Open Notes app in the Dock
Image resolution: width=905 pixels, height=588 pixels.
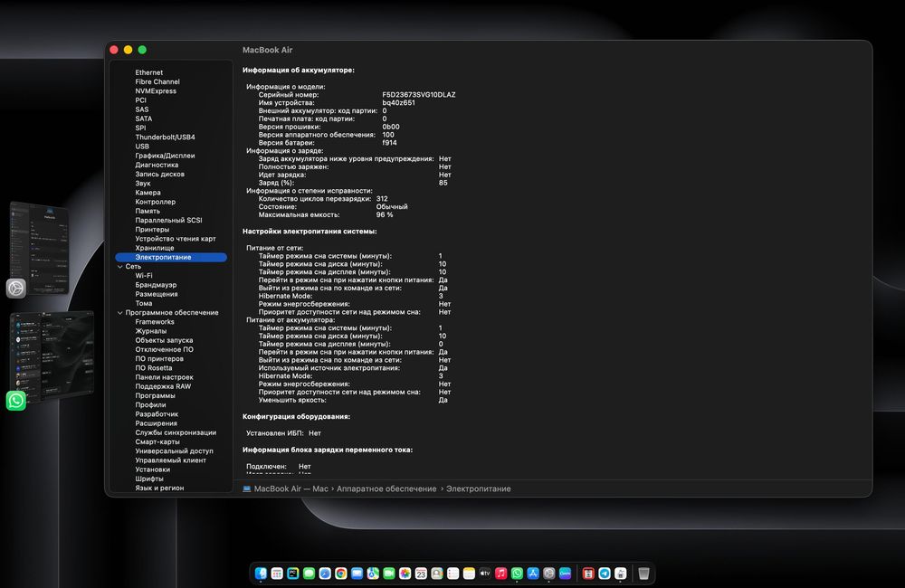pos(469,573)
